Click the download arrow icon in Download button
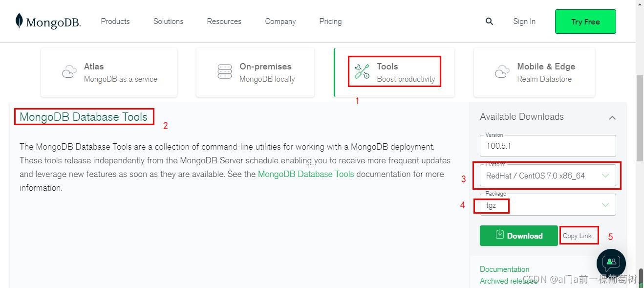This screenshot has height=288, width=644. click(499, 234)
